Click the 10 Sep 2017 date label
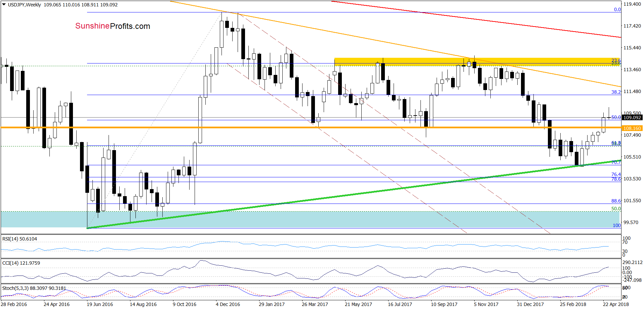The image size is (644, 309). point(444,304)
